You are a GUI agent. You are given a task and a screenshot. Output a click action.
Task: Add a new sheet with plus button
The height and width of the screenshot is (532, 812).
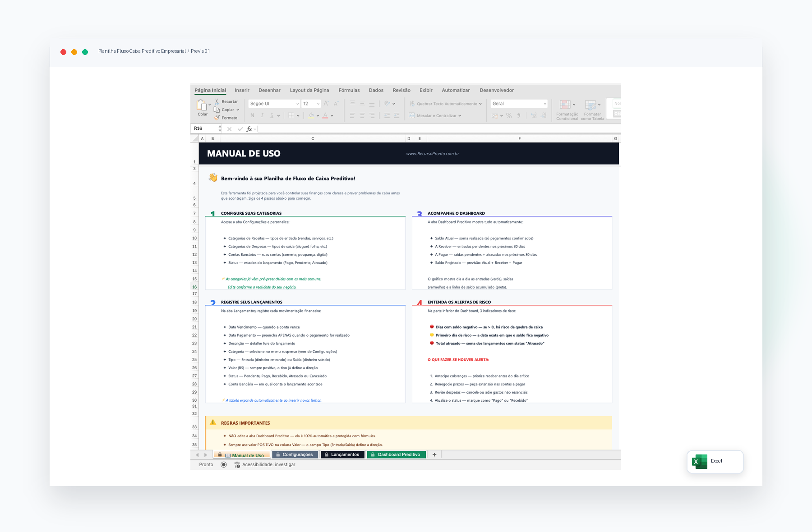[434, 454]
